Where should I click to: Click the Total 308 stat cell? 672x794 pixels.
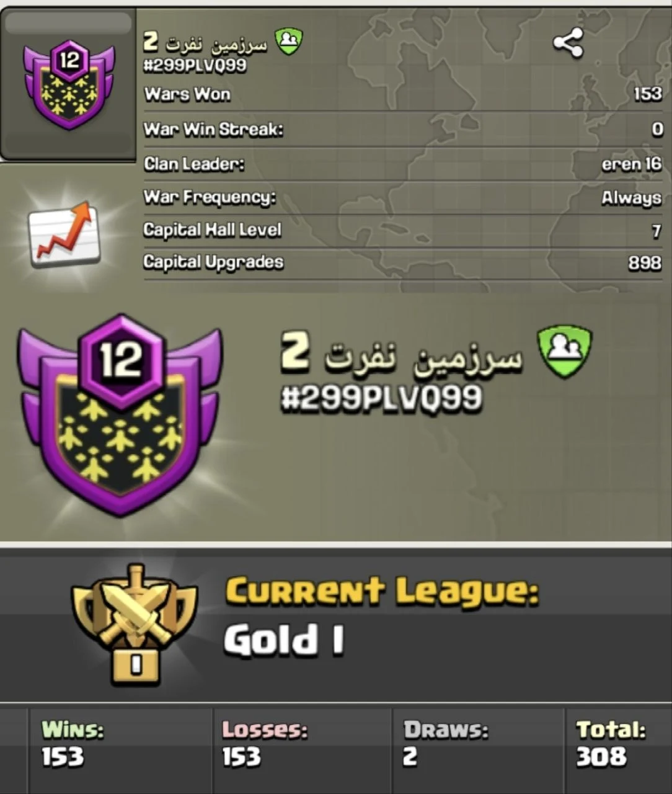tap(618, 749)
